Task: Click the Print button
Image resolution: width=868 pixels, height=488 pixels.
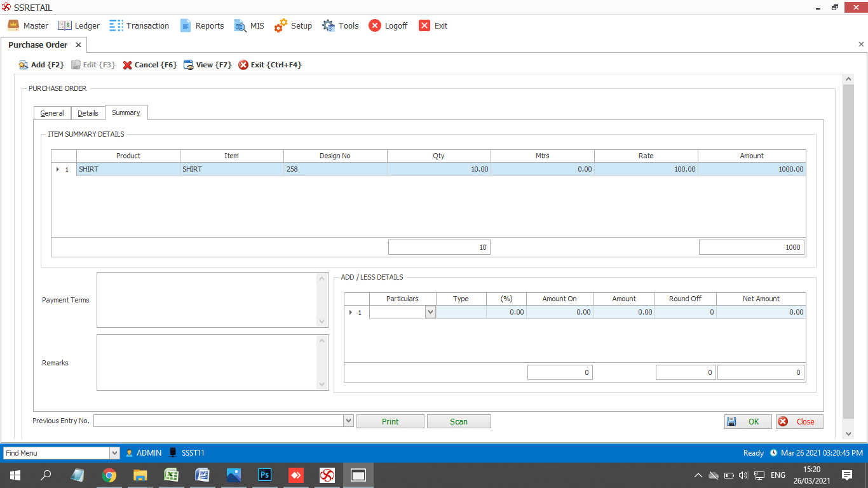Action: pos(390,421)
